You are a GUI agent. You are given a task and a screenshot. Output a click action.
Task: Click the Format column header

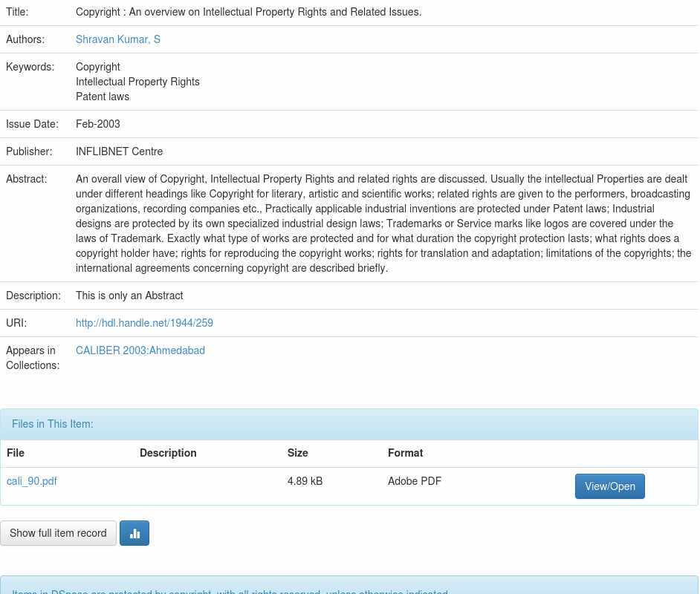coord(405,453)
